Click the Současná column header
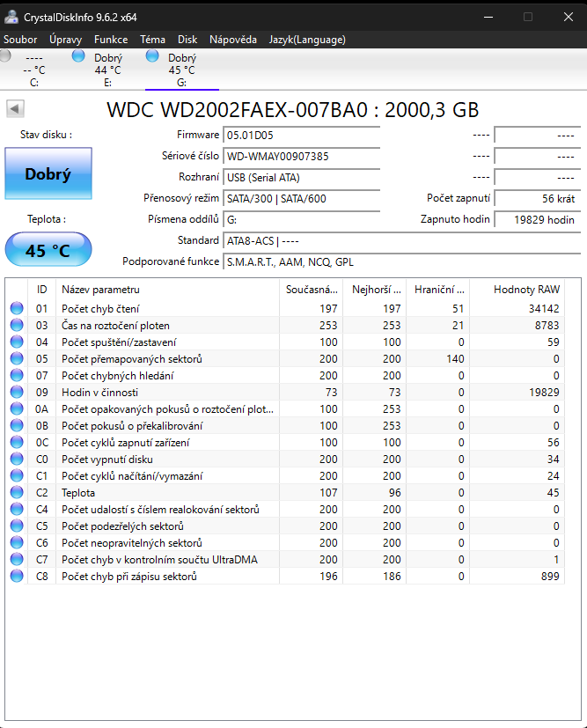587x728 pixels. point(311,290)
